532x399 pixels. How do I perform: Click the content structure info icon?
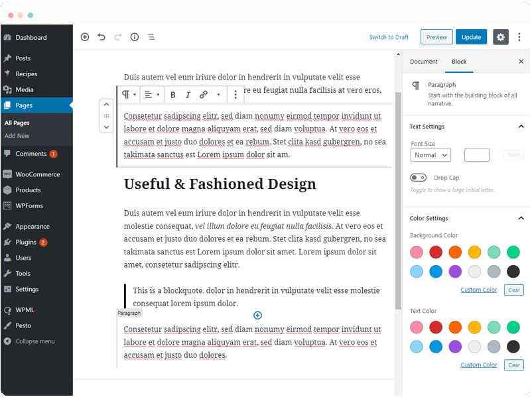[135, 37]
